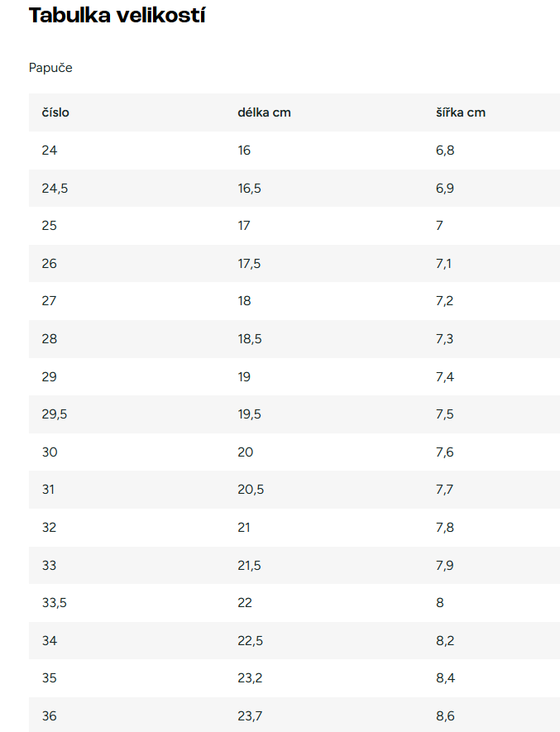The height and width of the screenshot is (732, 560).
Task: Click size 24 in číslo column
Action: point(49,151)
